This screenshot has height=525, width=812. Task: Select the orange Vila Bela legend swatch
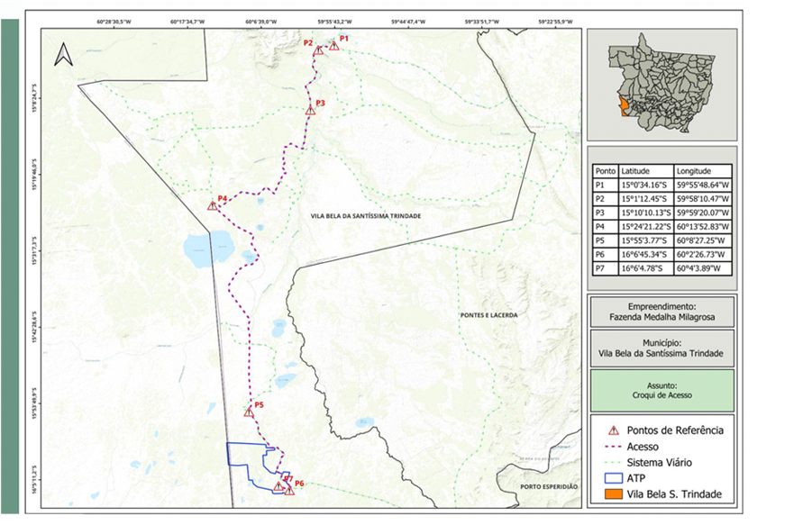coord(616,493)
